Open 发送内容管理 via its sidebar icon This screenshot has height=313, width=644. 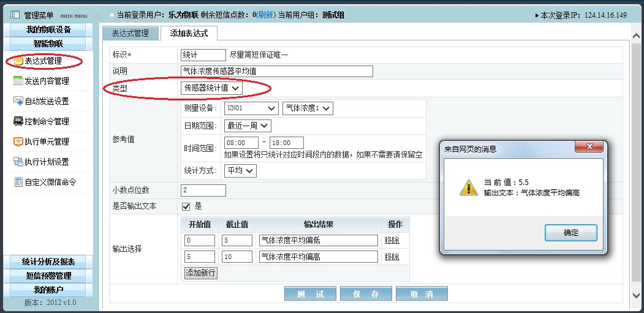point(18,81)
